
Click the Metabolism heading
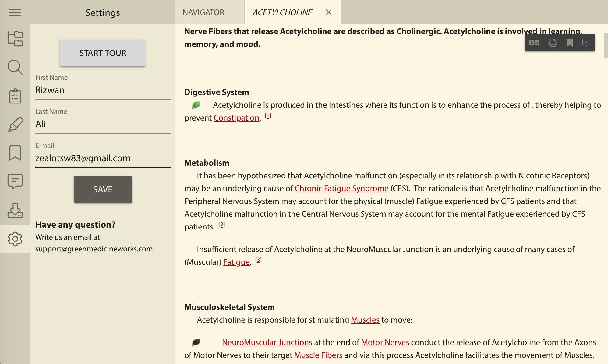pos(207,163)
